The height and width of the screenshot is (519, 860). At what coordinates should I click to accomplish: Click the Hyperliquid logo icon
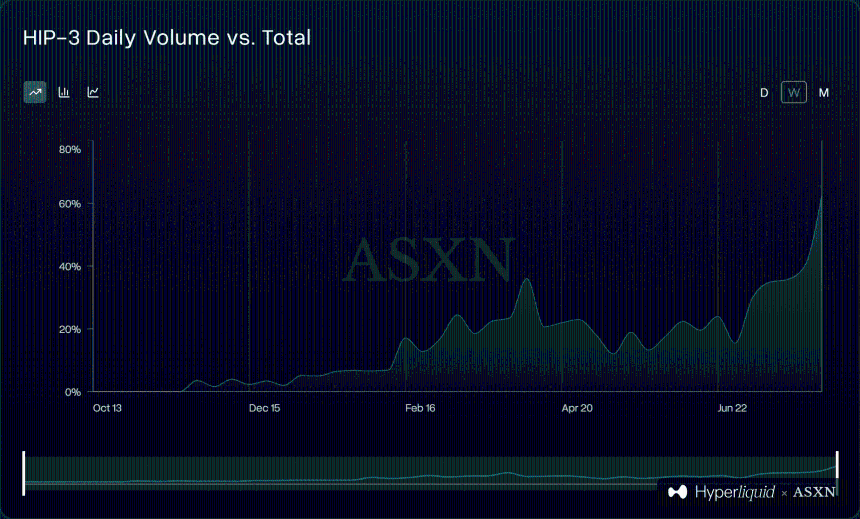pyautogui.click(x=678, y=492)
